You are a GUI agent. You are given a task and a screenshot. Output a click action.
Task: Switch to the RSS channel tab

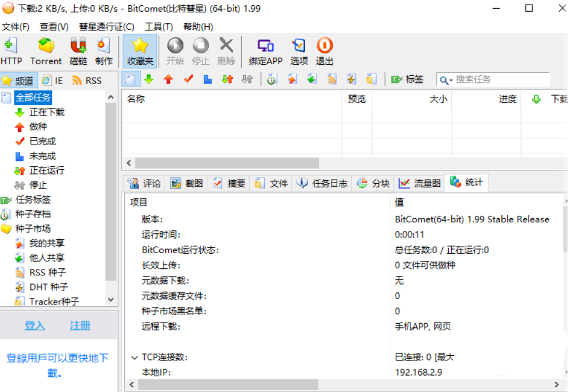[87, 80]
